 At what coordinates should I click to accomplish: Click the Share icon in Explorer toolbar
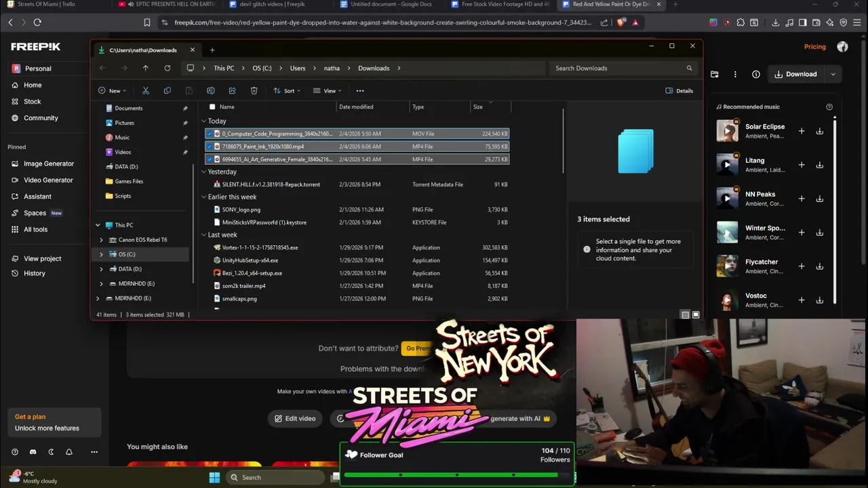click(232, 91)
